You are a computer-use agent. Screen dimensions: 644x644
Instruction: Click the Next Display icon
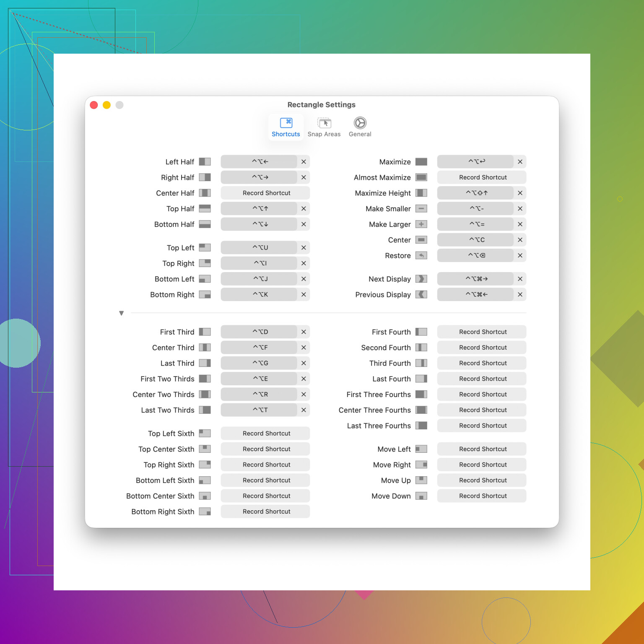421,279
